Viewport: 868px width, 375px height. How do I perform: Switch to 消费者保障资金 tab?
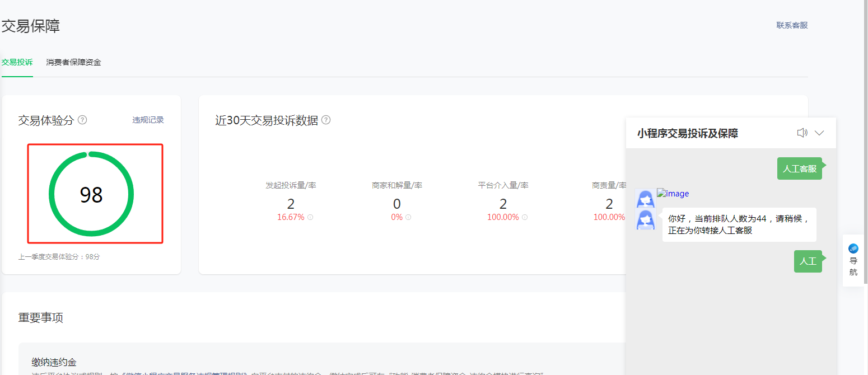click(x=74, y=62)
